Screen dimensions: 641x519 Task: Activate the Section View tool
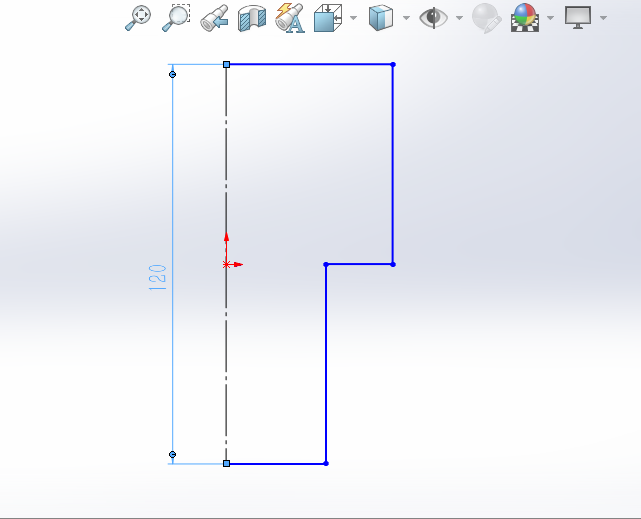tap(252, 18)
